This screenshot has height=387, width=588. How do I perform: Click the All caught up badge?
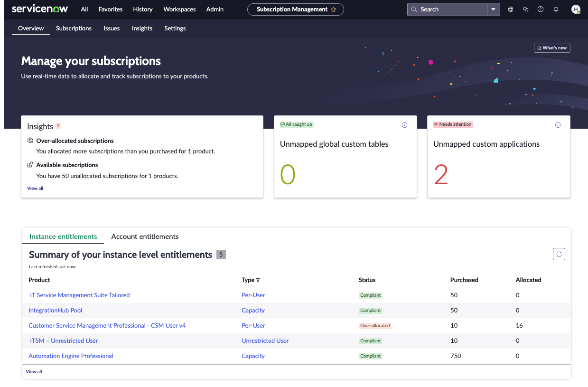click(x=297, y=124)
